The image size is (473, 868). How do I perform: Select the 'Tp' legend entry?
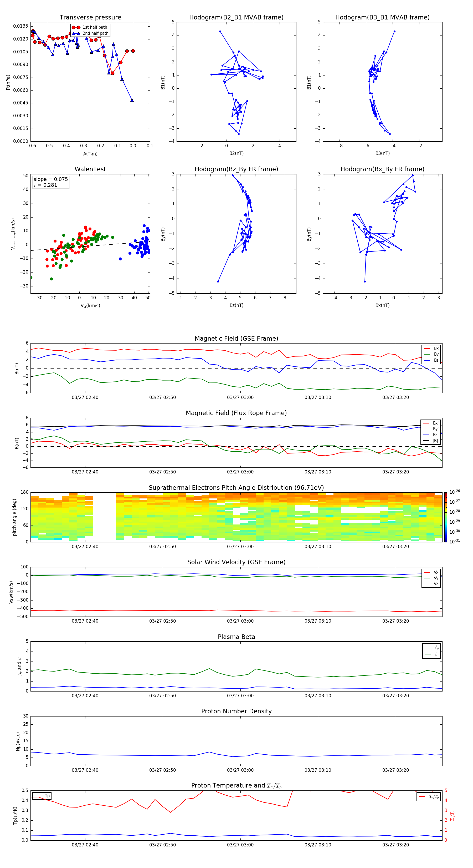[x=42, y=796]
